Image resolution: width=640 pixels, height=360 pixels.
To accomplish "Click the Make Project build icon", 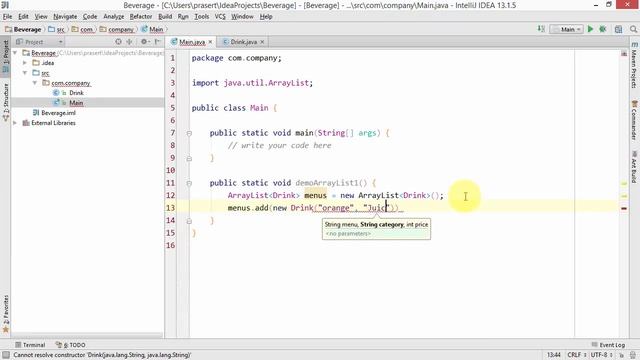I will coord(541,29).
